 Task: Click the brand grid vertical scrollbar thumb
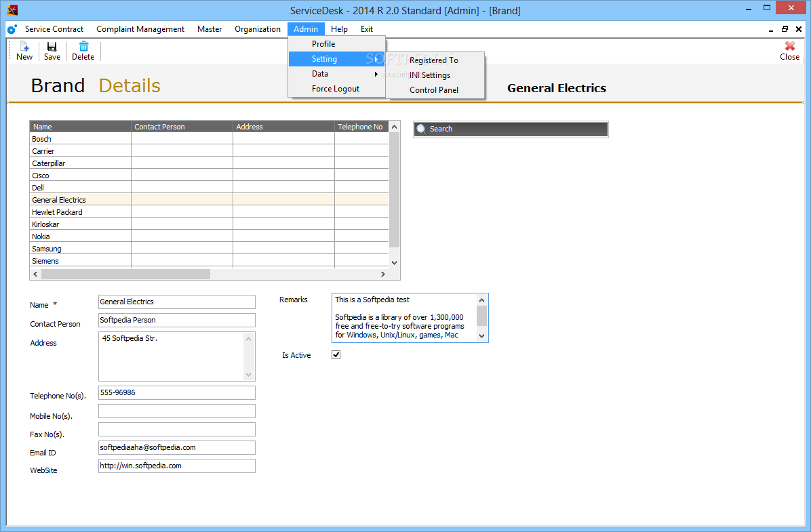(394, 190)
